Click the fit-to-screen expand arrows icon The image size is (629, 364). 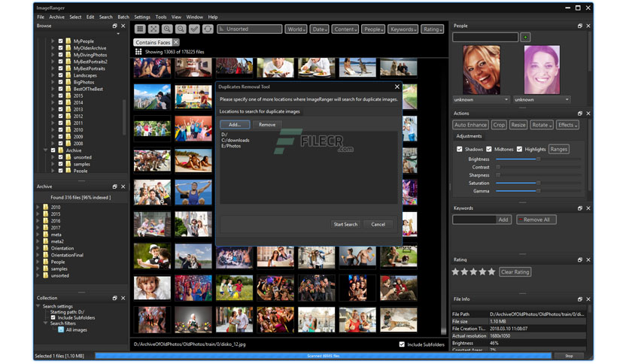(x=153, y=29)
